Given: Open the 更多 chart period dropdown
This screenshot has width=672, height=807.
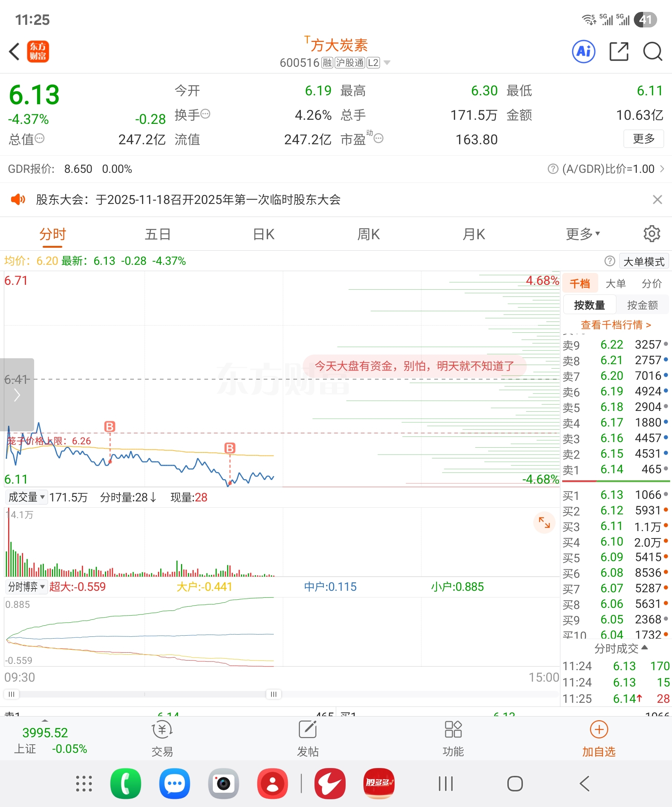Looking at the screenshot, I should point(583,234).
